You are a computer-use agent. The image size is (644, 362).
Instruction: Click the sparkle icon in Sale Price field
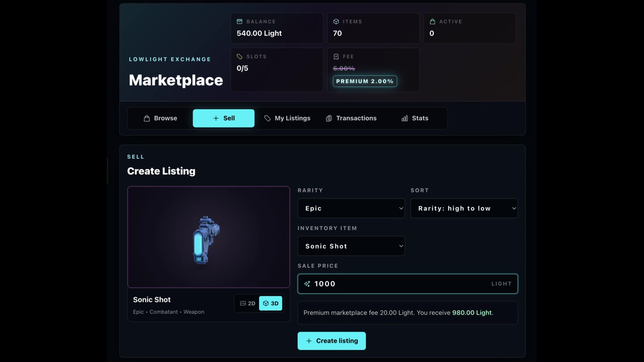coord(307,284)
